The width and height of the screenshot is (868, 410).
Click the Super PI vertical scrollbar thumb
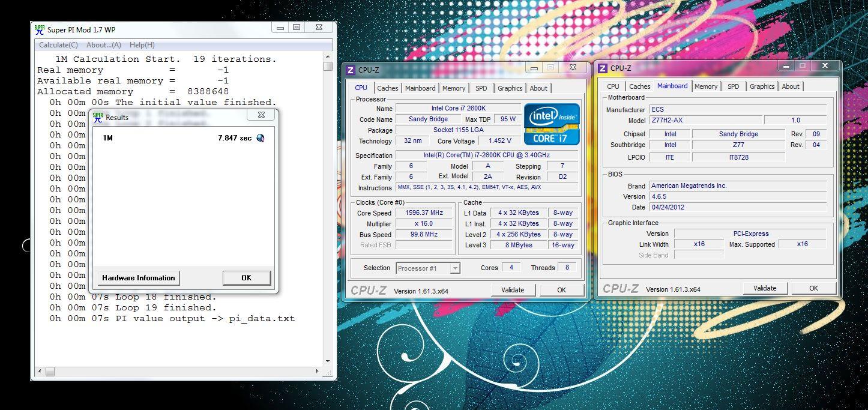coord(328,66)
